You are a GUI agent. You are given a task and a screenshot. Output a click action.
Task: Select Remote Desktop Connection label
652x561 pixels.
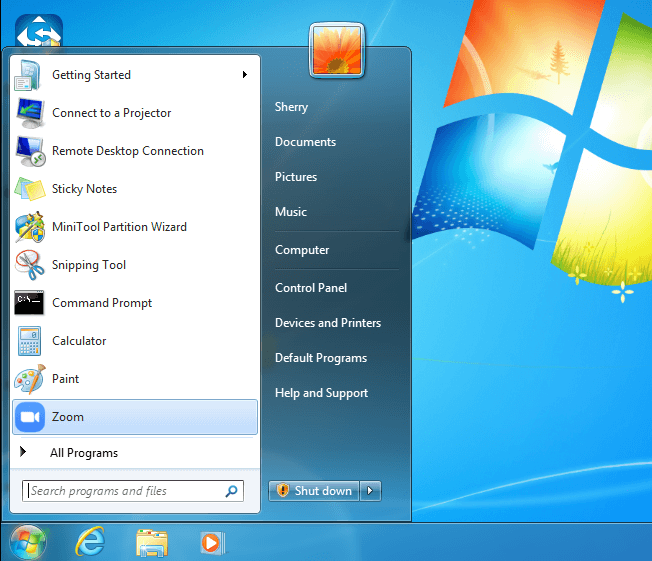128,151
